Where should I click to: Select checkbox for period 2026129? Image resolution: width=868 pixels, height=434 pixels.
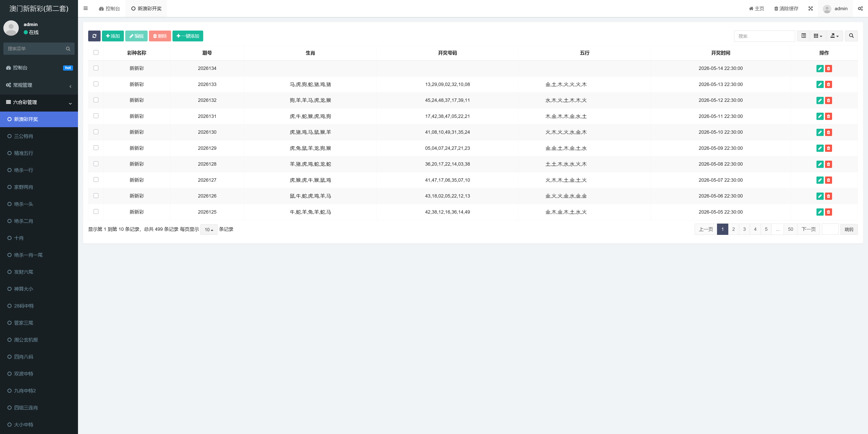(96, 148)
